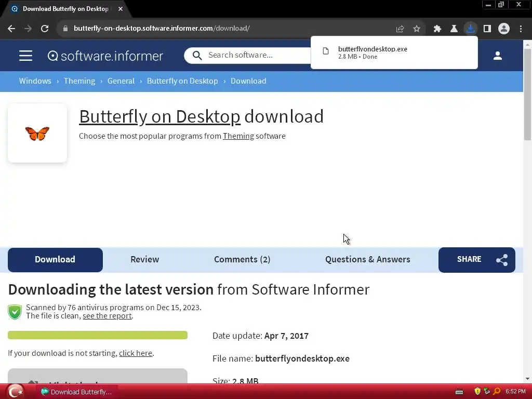This screenshot has width=532, height=399.
Task: Follow the Theming software link
Action: coord(238,136)
